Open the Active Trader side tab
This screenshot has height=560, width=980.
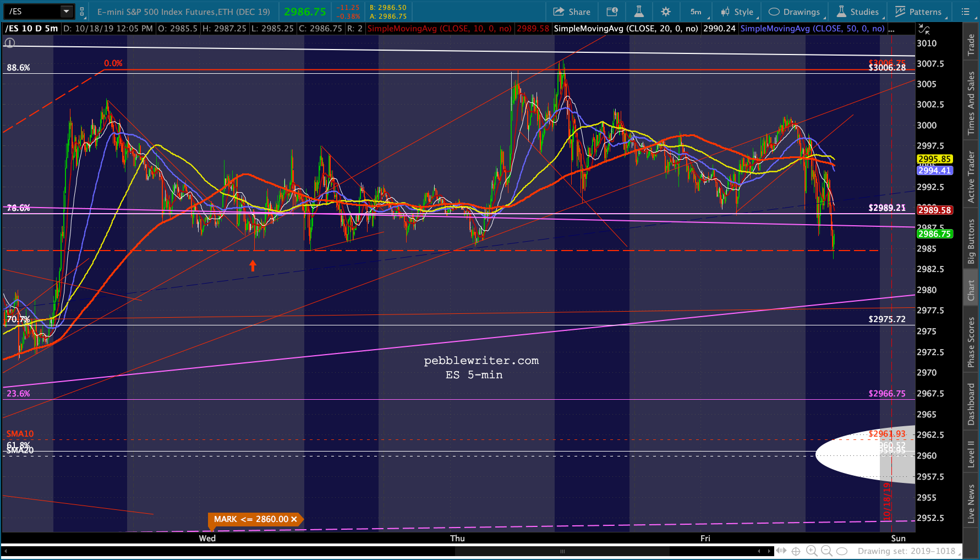971,177
